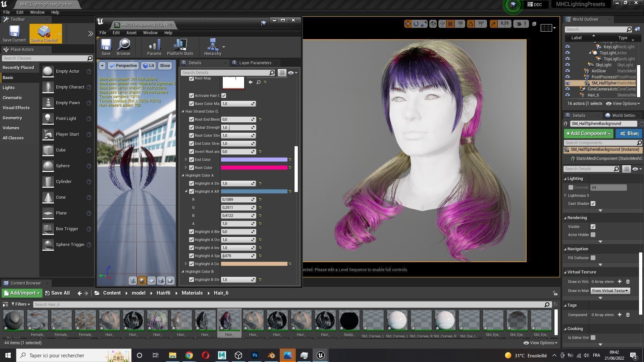Select the scale gizmo in the viewport
The image size is (644, 362).
424,24
